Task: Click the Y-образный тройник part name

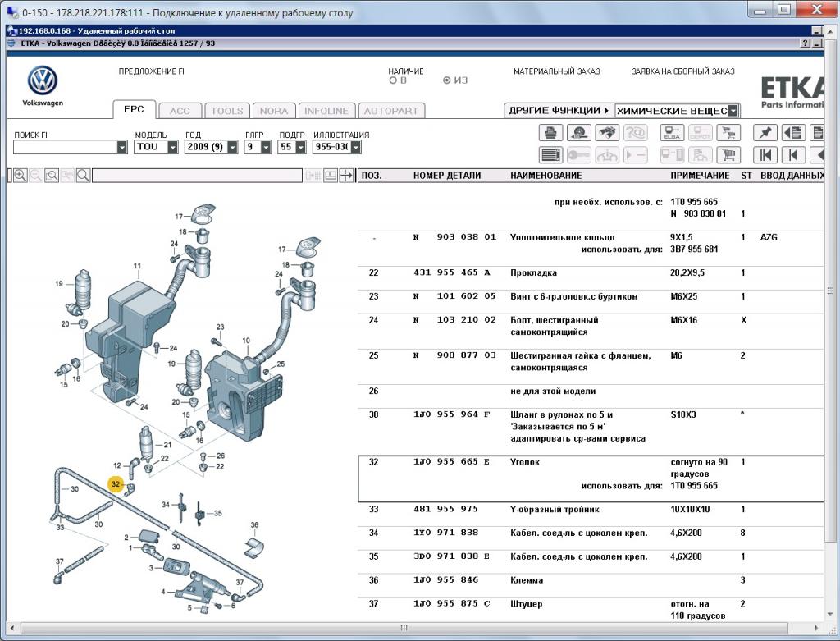Action: 555,509
